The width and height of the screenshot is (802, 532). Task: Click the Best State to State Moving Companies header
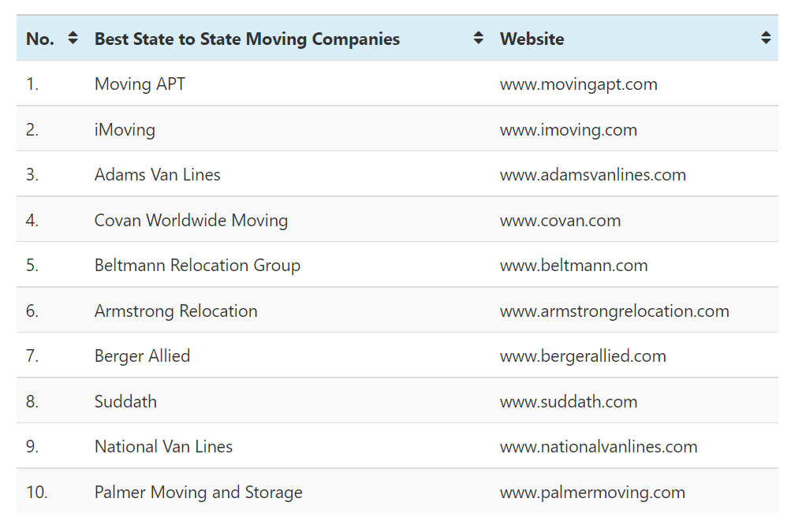247,39
